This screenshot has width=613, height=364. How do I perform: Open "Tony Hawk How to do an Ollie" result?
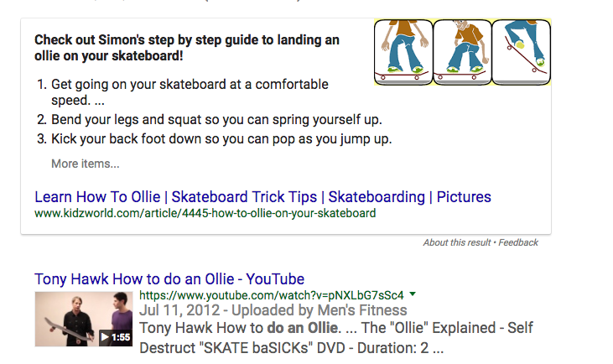(x=169, y=278)
